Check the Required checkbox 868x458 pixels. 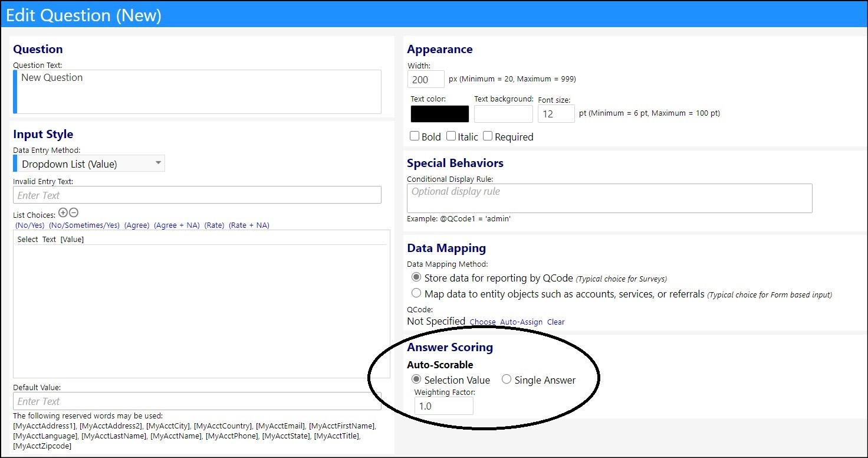click(x=488, y=136)
